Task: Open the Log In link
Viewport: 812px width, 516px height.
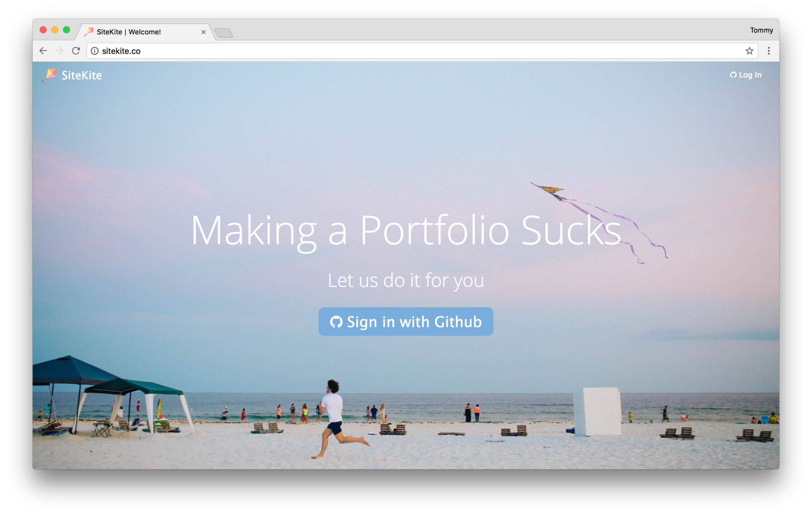Action: point(745,75)
